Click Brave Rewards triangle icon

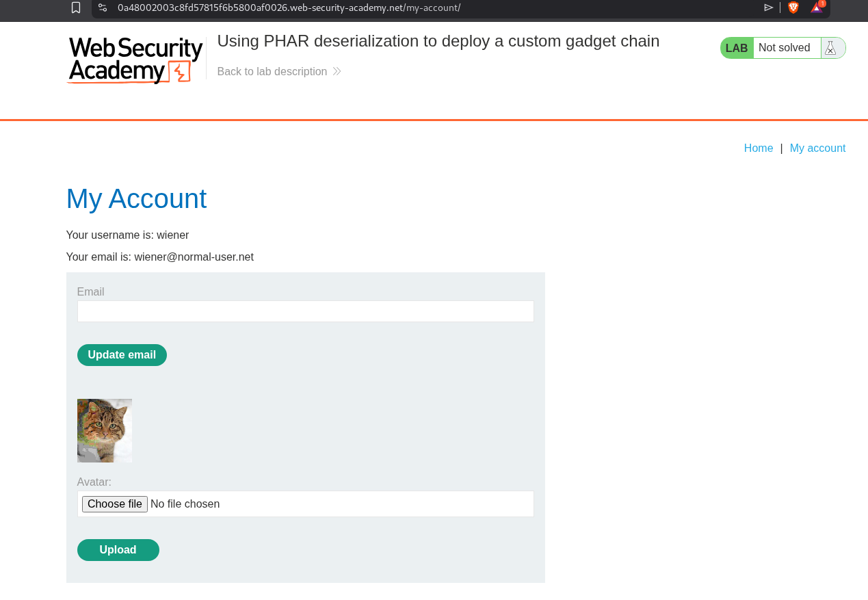817,8
